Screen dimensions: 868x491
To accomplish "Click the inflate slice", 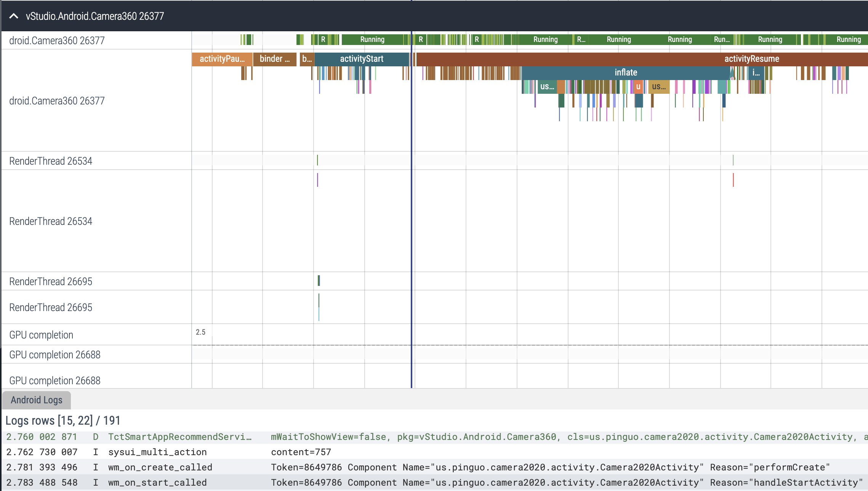I will [625, 73].
